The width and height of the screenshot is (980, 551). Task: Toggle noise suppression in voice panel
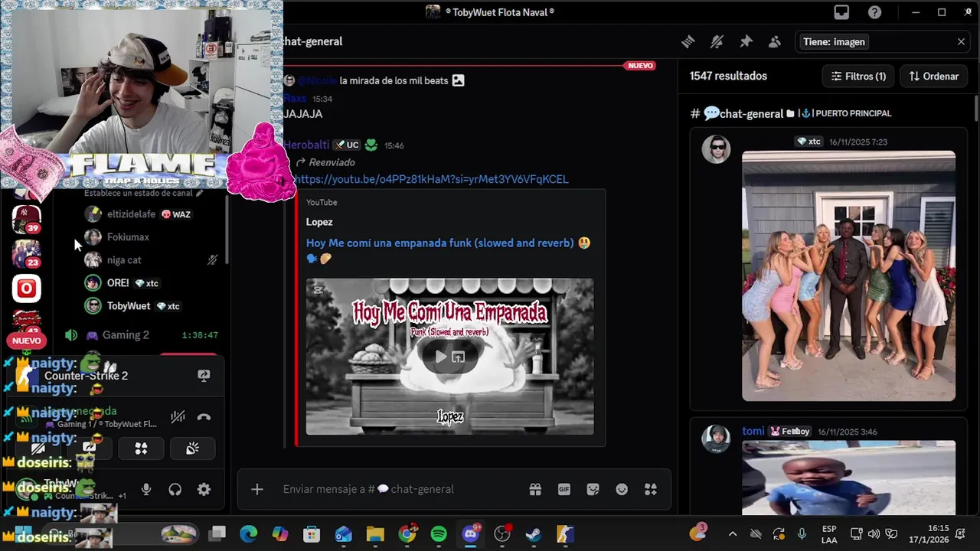coord(178,417)
